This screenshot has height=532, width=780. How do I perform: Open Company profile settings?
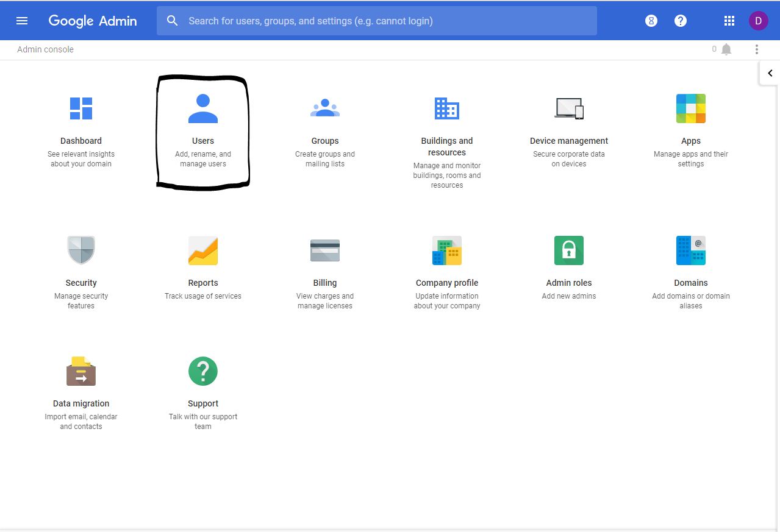coord(446,262)
